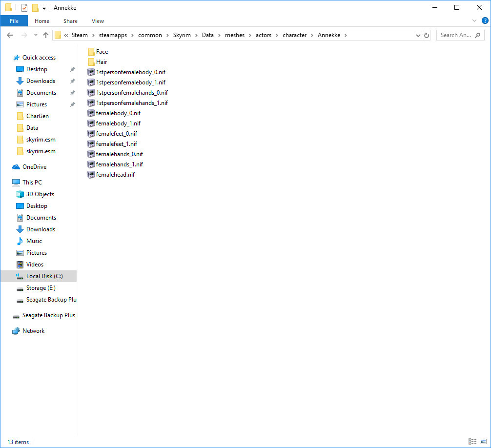Navigate to Data breadcrumb in address bar

pos(207,35)
